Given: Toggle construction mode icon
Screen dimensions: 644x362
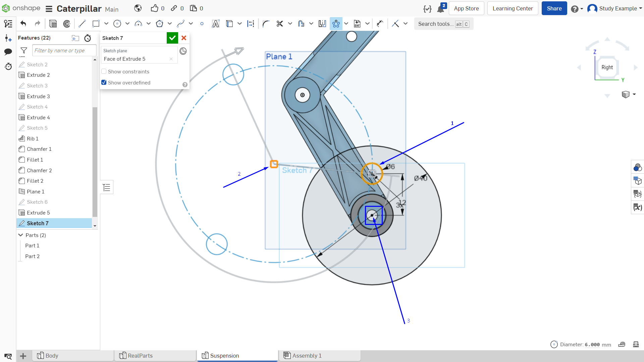Looking at the screenshot, I should [251, 24].
